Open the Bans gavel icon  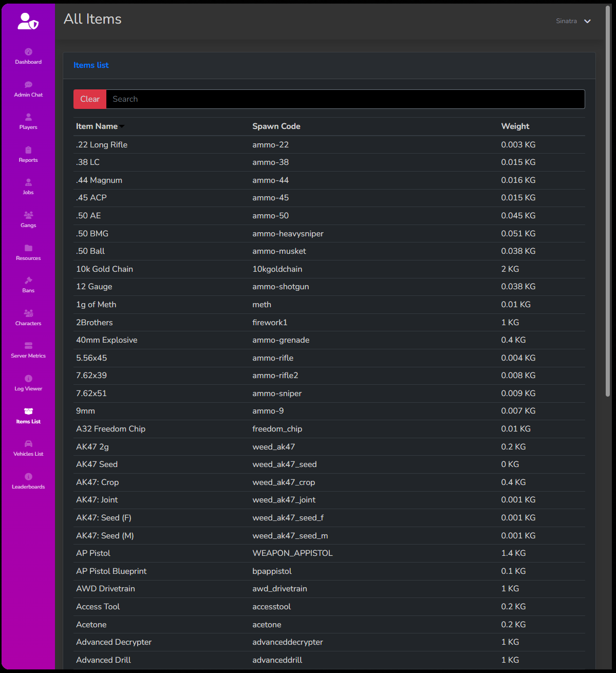28,281
